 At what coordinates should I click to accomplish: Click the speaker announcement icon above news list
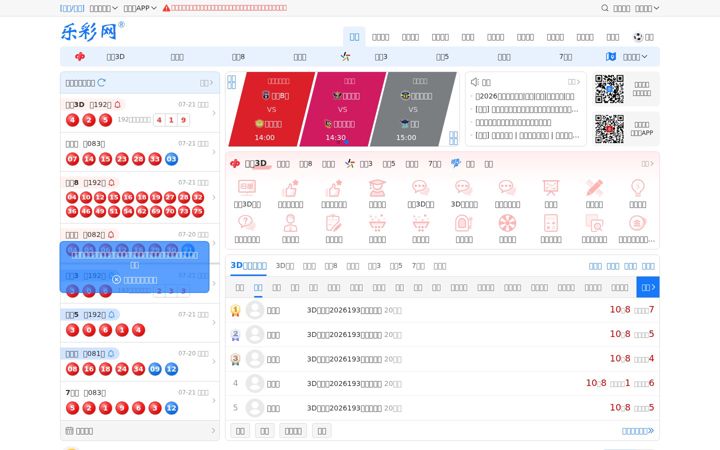tap(475, 82)
